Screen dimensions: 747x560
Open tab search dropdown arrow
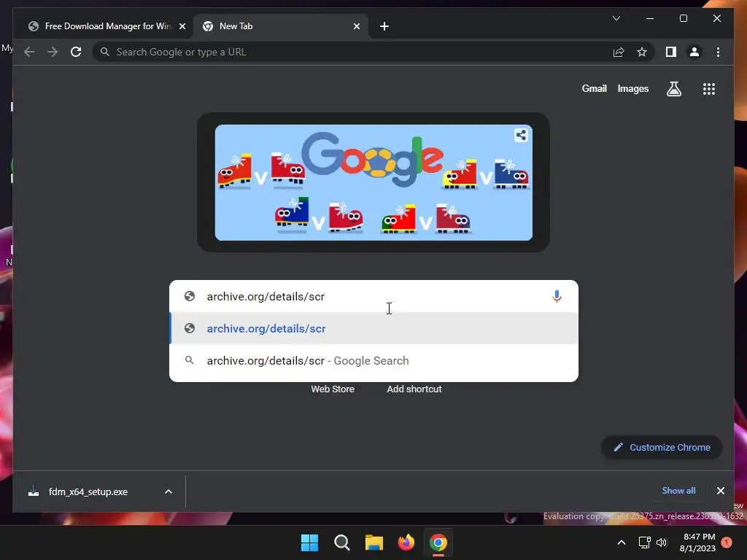616,18
